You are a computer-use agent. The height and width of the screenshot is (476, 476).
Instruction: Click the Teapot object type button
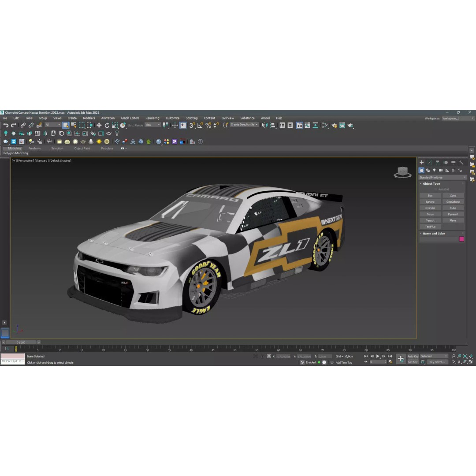pos(430,220)
